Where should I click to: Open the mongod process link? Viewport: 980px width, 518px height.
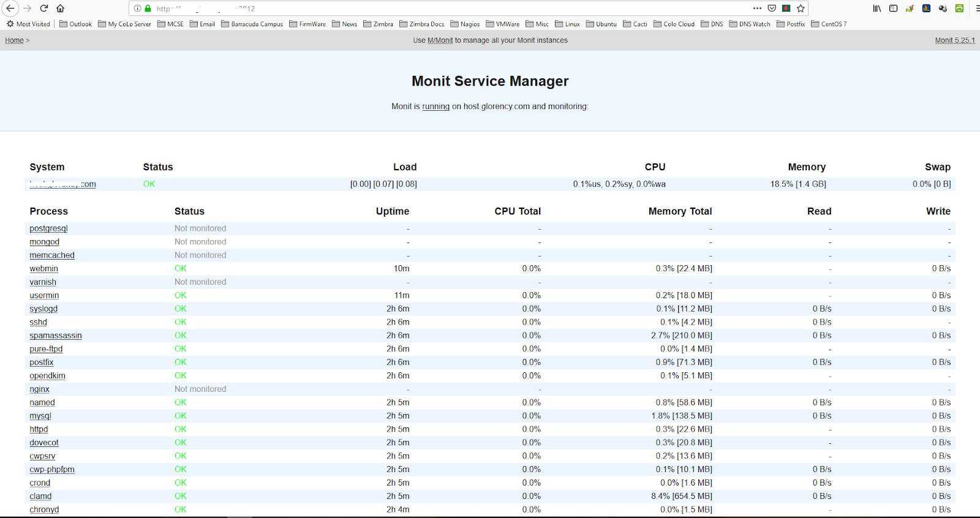click(x=44, y=242)
